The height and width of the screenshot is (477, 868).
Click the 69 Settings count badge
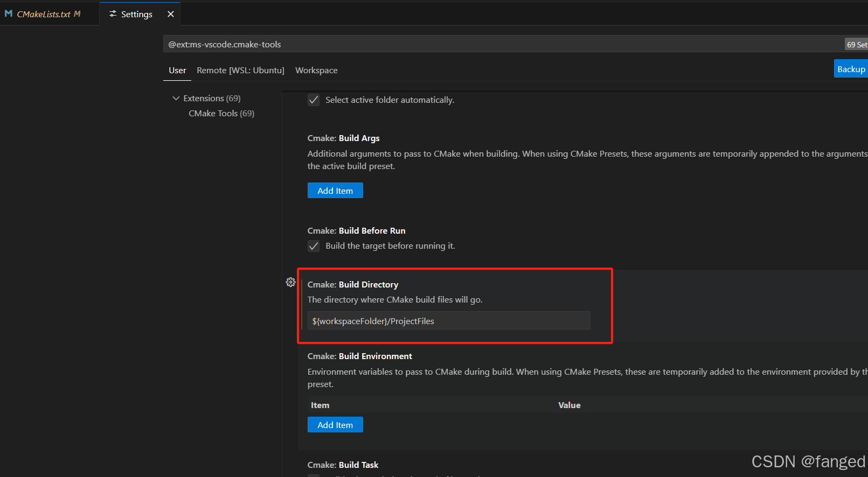[x=857, y=45]
